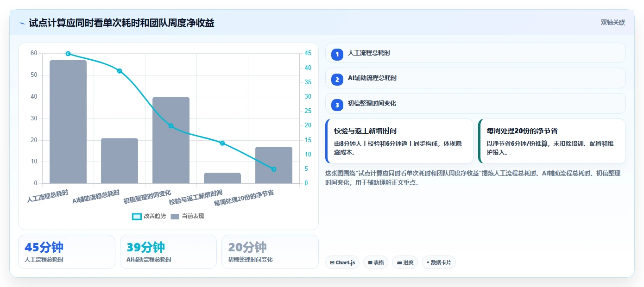Click the 20分钟 stat card
This screenshot has width=644, height=287.
pyautogui.click(x=270, y=252)
